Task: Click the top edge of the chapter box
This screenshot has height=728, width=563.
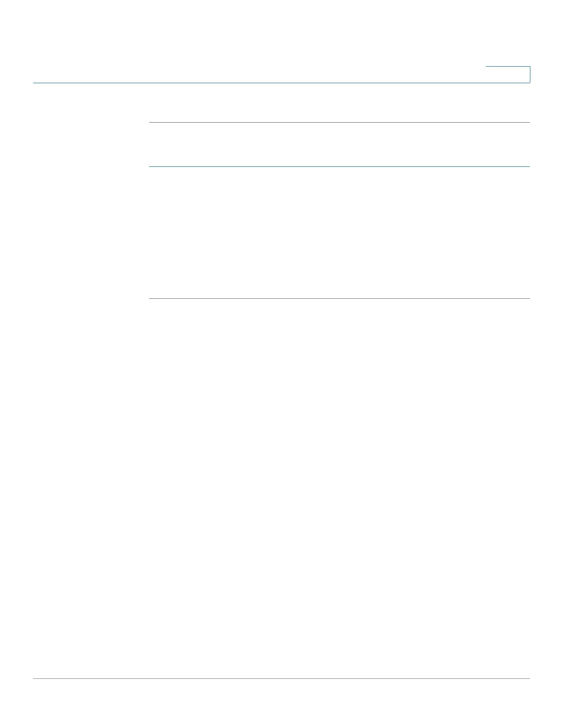Action: coord(508,67)
